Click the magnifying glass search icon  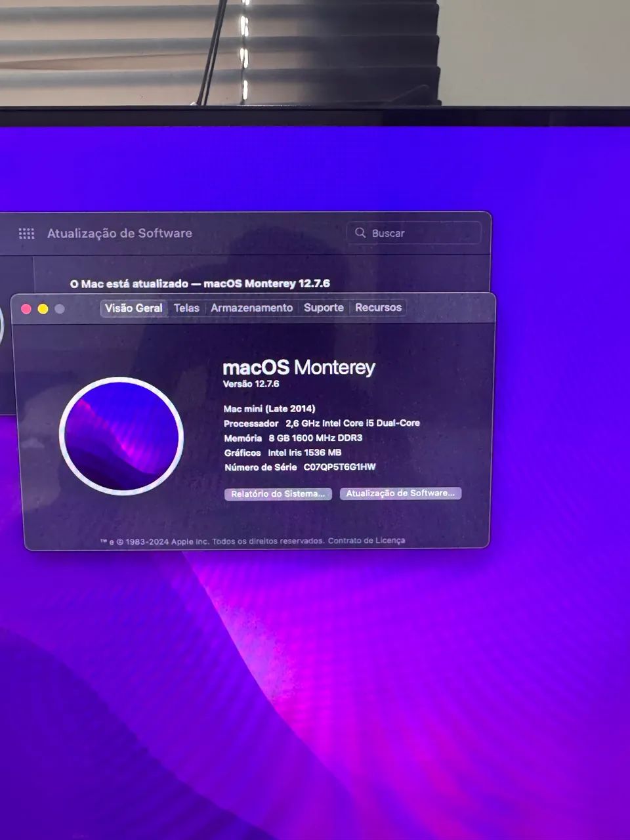360,233
